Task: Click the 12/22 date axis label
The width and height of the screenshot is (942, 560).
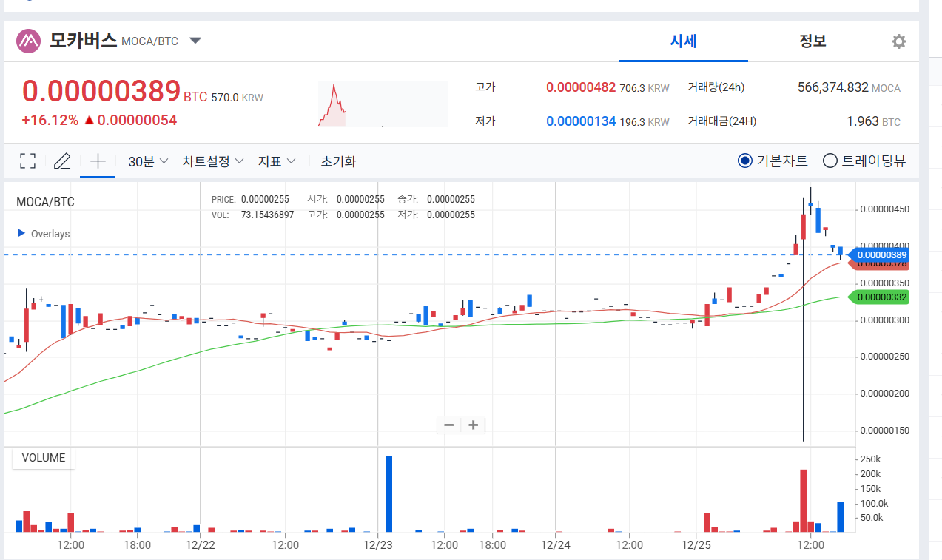Action: tap(201, 545)
